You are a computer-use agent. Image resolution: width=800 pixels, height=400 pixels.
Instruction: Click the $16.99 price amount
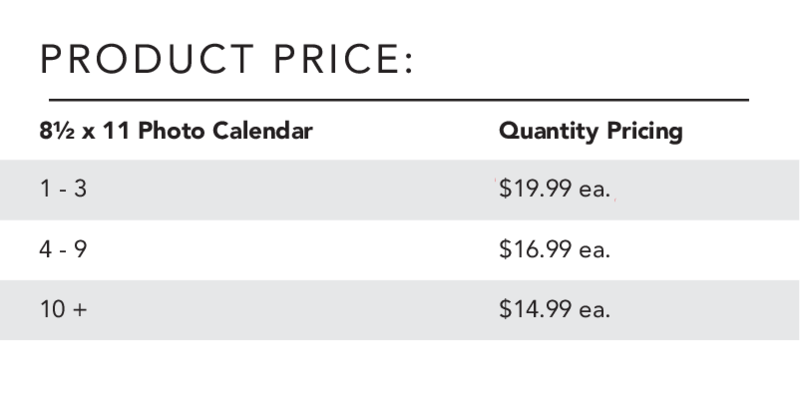click(x=535, y=249)
